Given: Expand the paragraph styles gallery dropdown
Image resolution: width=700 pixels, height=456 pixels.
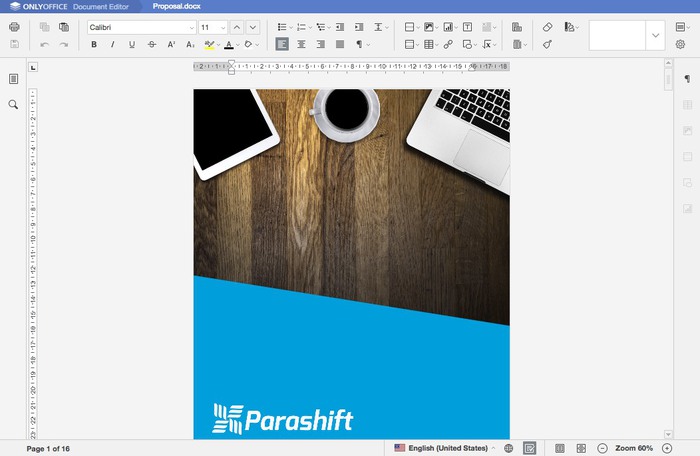Looking at the screenshot, I should pos(655,36).
